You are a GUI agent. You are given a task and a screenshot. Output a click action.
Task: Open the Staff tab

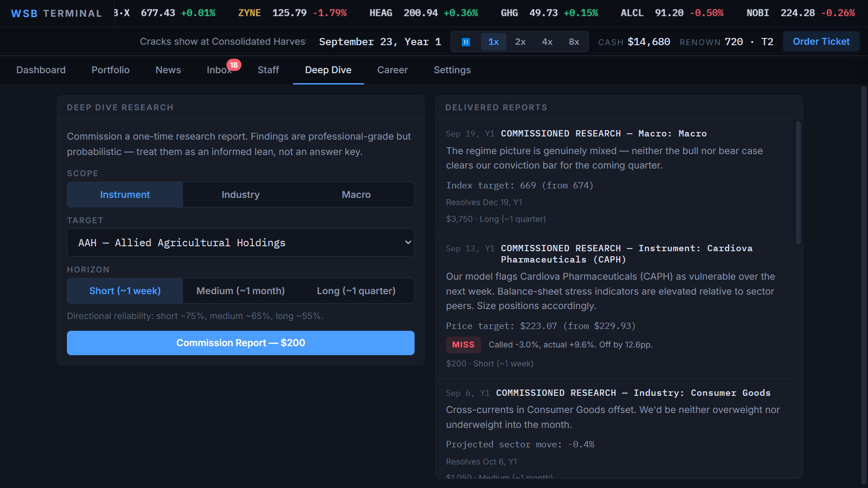point(268,70)
